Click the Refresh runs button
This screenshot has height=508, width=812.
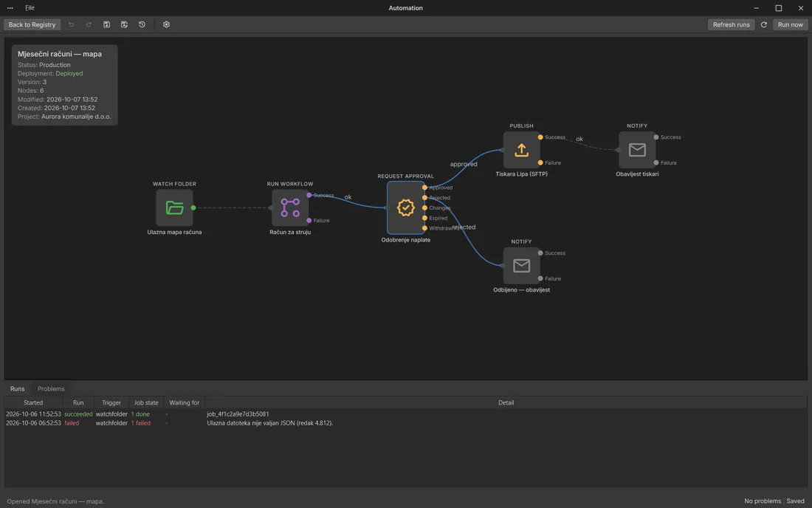pos(731,24)
